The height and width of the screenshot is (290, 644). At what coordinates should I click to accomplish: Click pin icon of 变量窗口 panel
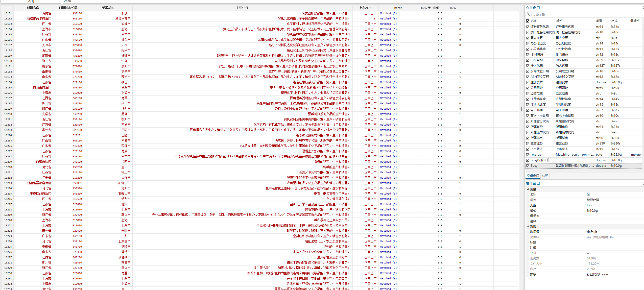pyautogui.click(x=643, y=8)
